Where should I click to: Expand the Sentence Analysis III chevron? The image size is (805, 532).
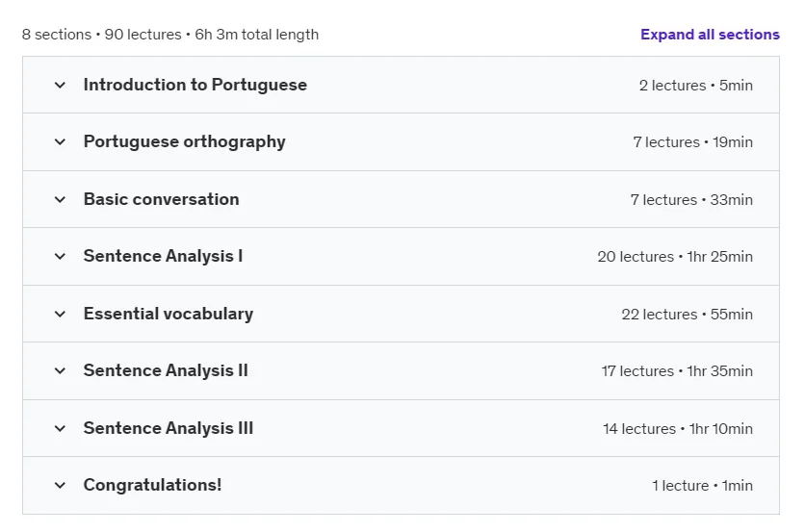click(x=60, y=428)
